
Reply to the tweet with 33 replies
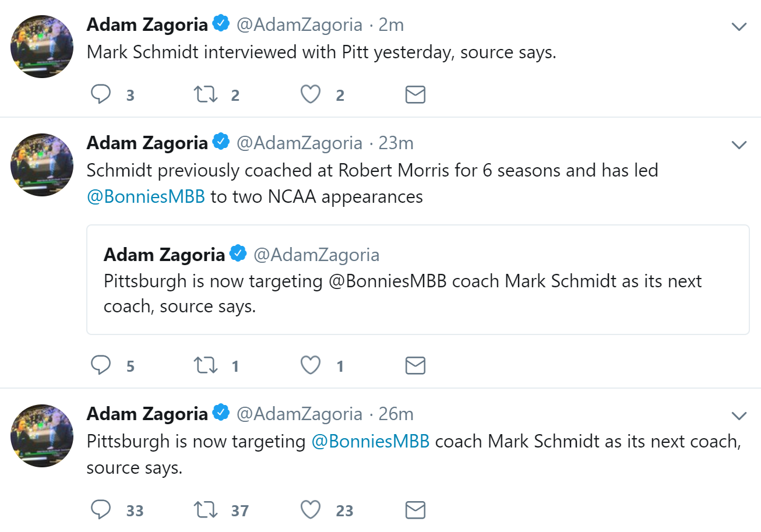(101, 510)
